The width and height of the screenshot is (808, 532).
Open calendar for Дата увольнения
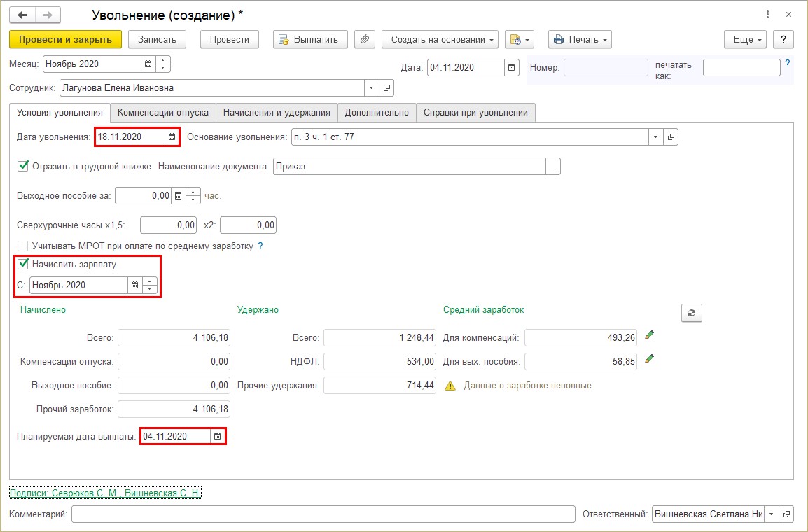click(172, 137)
